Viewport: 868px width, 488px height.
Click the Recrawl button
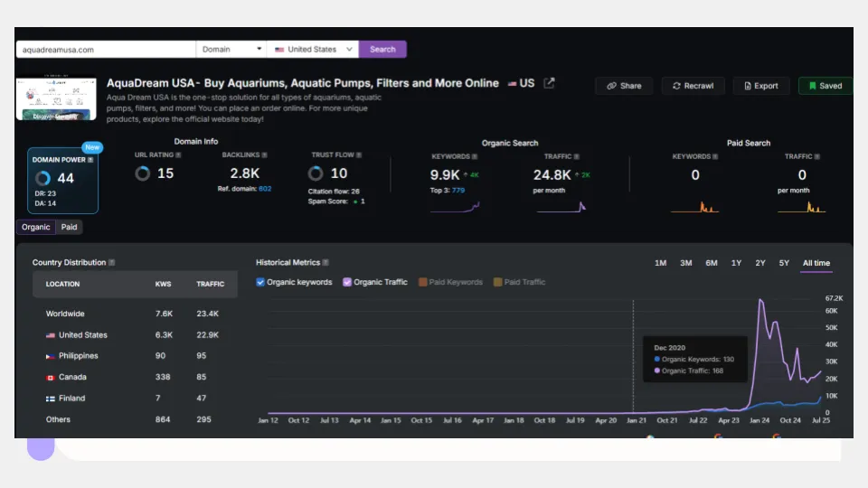(693, 86)
